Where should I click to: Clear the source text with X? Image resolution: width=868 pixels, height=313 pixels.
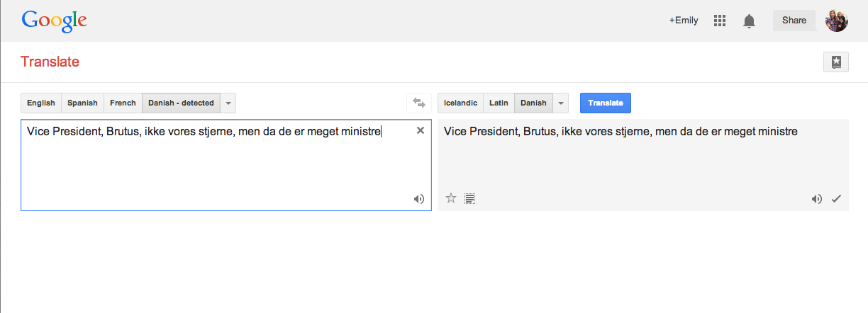(420, 130)
